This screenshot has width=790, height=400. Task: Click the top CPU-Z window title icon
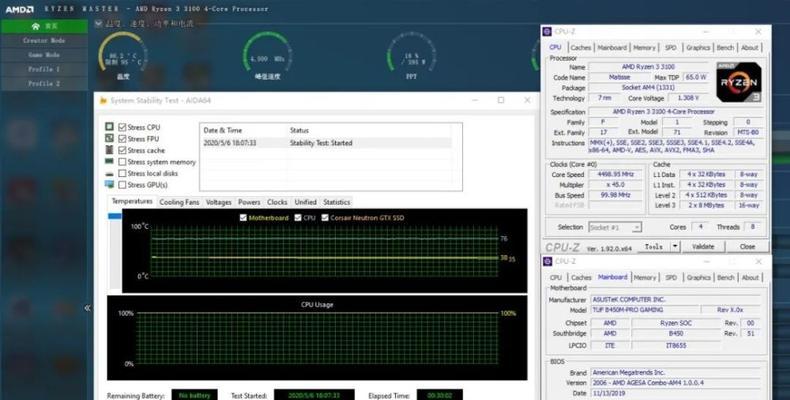tap(548, 32)
